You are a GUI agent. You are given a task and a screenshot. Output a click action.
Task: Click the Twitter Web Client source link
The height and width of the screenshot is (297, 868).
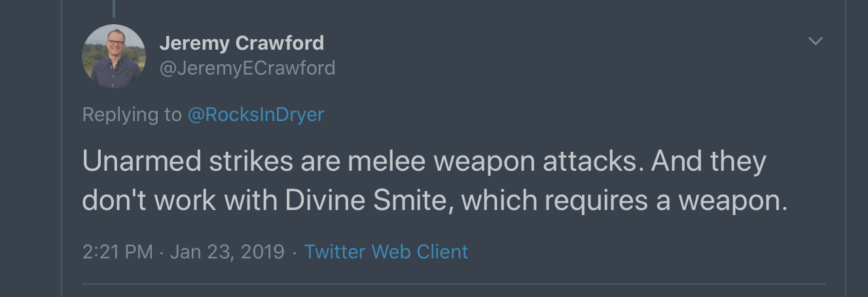point(386,252)
